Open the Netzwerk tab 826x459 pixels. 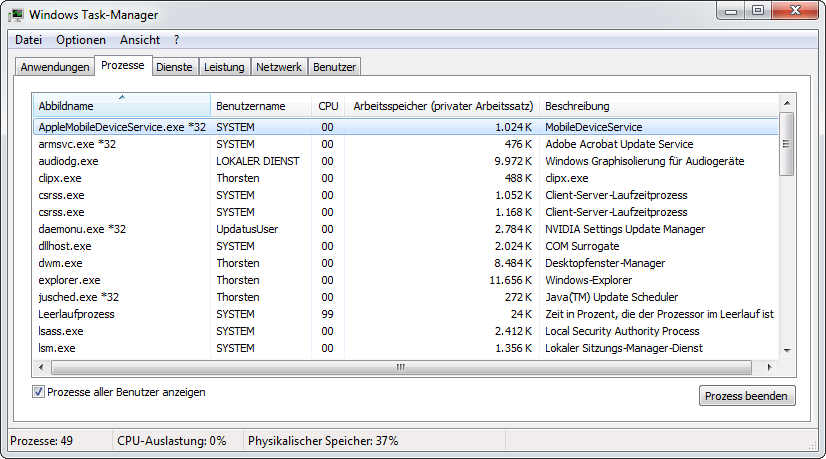tap(279, 67)
